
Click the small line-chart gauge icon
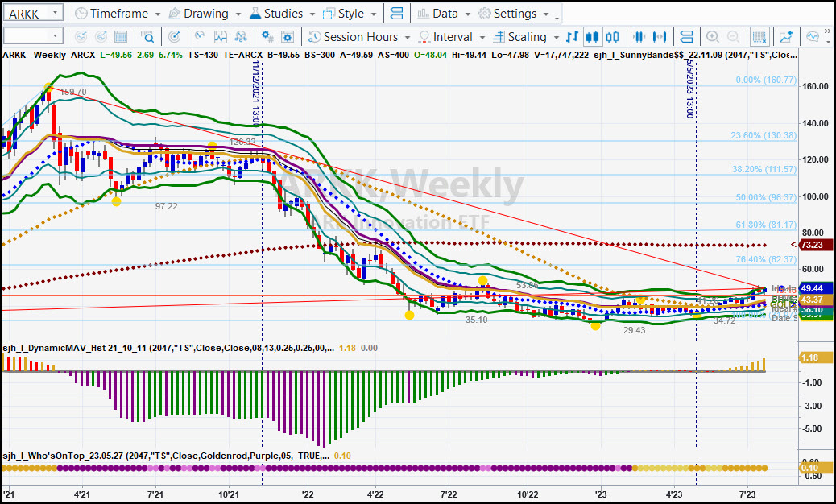[200, 37]
